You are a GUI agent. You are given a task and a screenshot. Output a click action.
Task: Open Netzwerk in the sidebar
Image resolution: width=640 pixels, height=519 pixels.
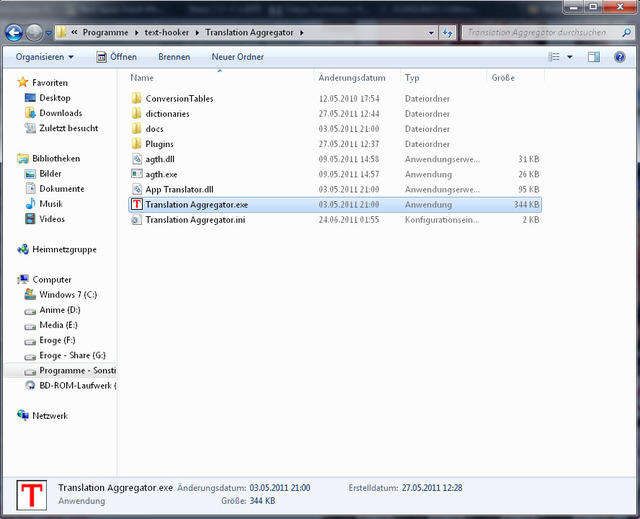(x=50, y=416)
